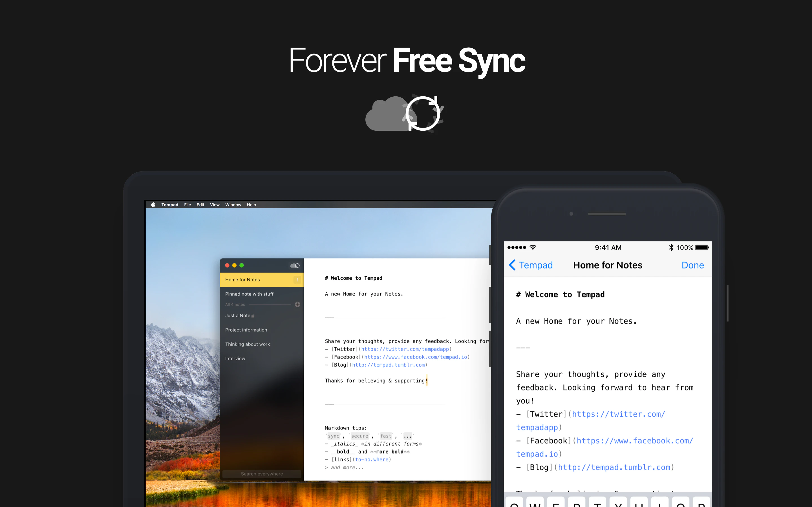Open the View menu

[x=214, y=204]
